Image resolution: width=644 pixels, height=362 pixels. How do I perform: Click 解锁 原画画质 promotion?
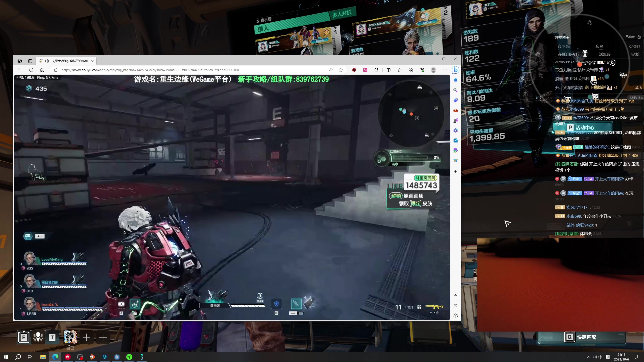point(406,196)
